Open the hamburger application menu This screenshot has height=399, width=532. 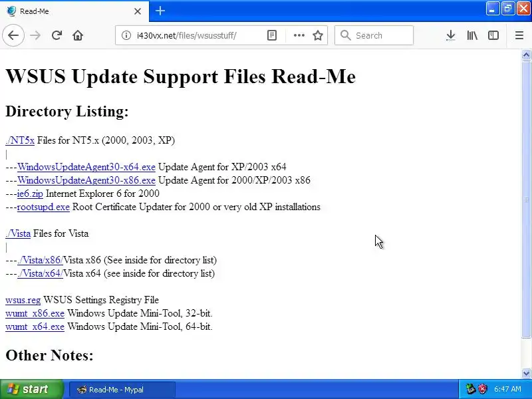click(519, 35)
